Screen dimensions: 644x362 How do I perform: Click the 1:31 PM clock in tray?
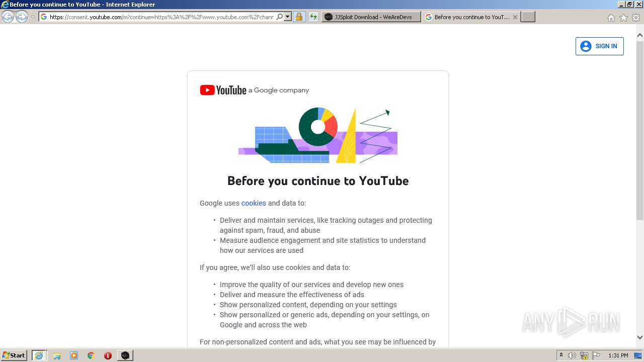pos(618,355)
